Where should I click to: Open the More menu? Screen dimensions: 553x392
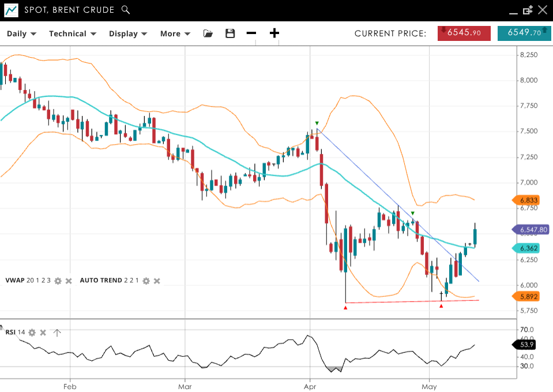pyautogui.click(x=175, y=33)
